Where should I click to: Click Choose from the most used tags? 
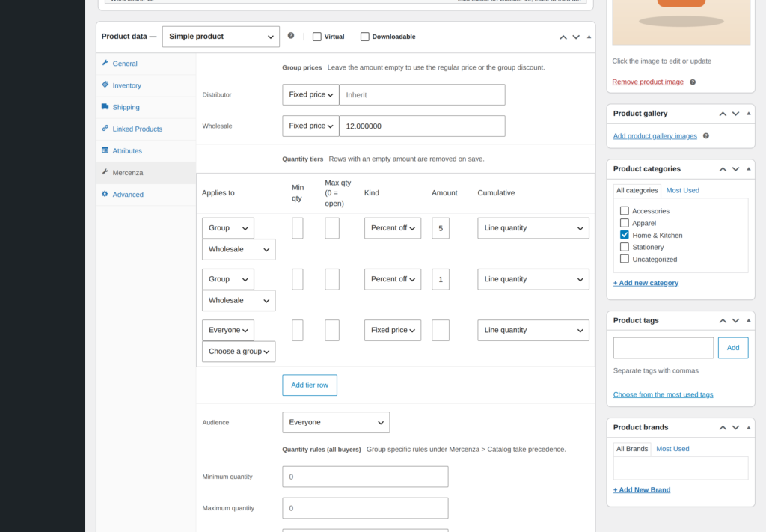coord(663,394)
